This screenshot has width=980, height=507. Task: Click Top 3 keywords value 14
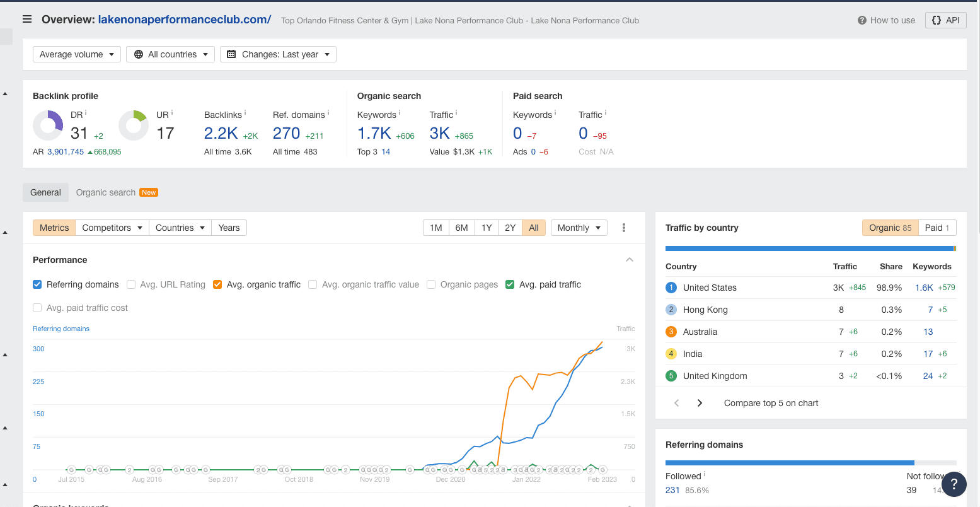coord(386,151)
